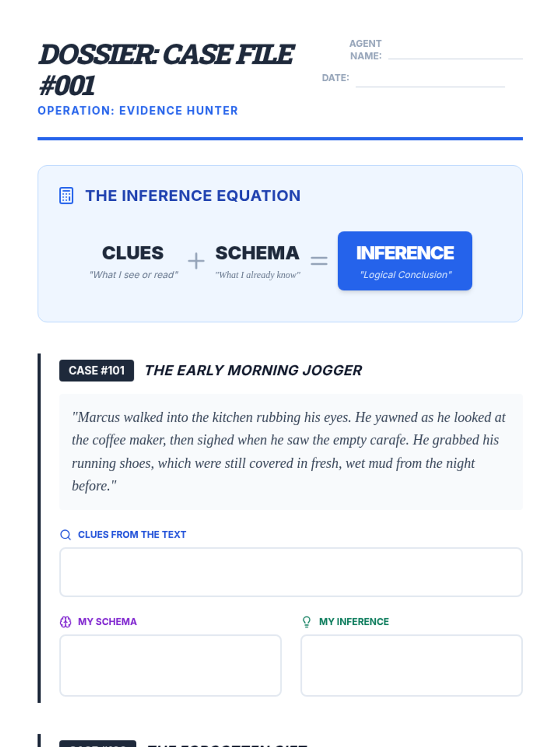Select the SCHEMA heading in the equation
This screenshot has height=747, width=560.
pos(257,253)
